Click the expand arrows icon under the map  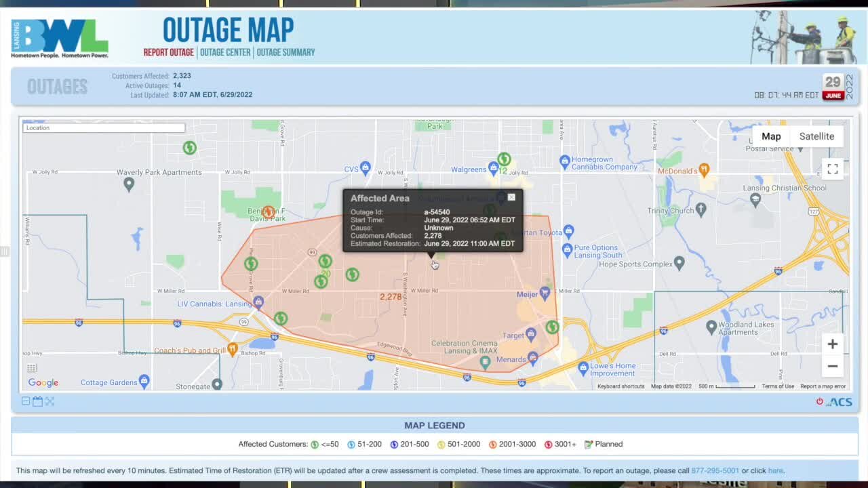(50, 401)
